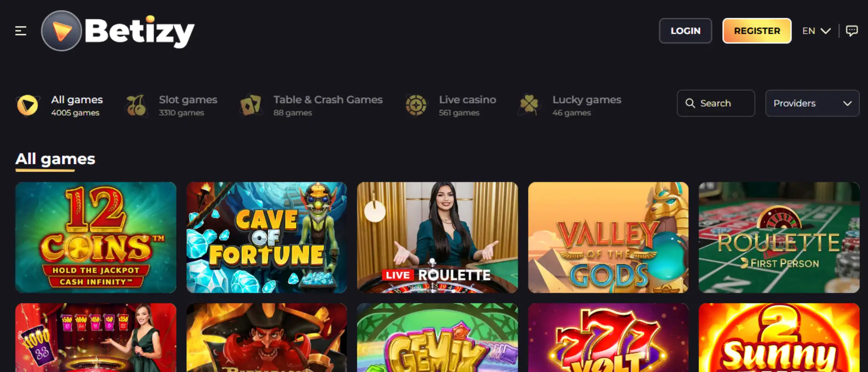
Task: Launch the Cave of Fortune game
Action: pyautogui.click(x=267, y=238)
